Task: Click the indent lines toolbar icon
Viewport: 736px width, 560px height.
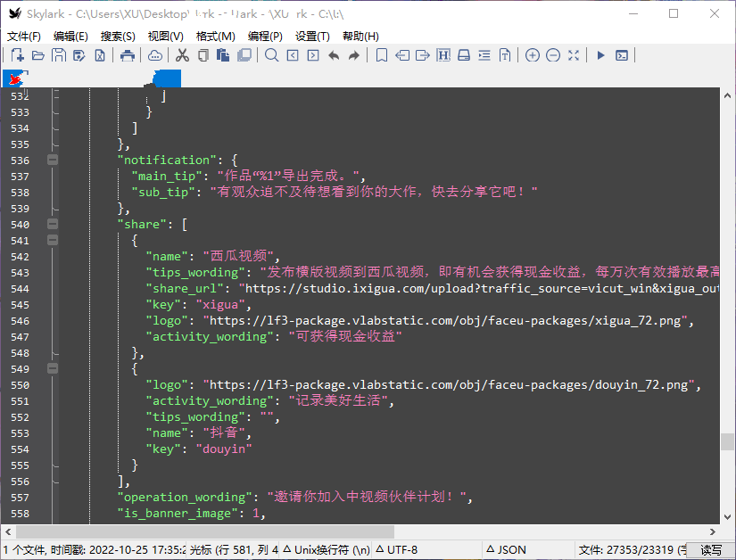Action: click(484, 55)
